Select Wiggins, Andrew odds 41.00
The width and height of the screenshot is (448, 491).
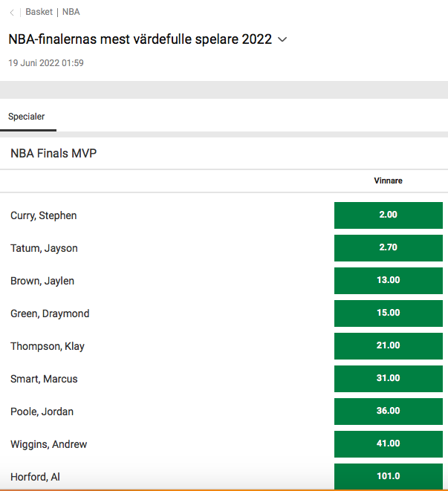388,444
